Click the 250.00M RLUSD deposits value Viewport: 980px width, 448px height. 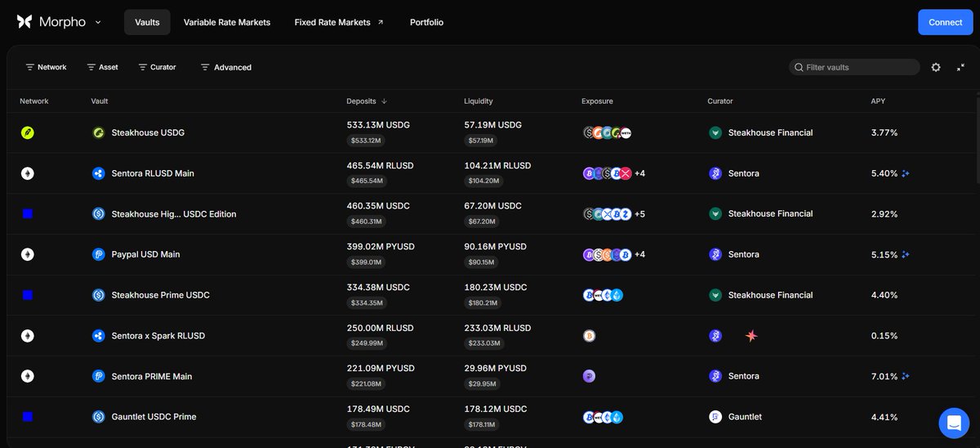pyautogui.click(x=380, y=328)
